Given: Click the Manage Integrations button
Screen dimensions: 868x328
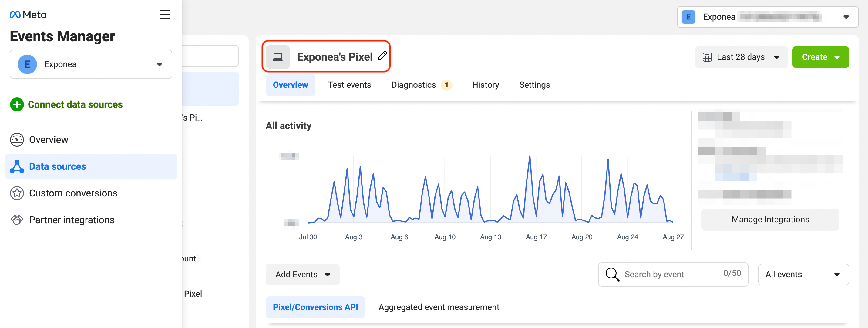Looking at the screenshot, I should click(x=770, y=219).
